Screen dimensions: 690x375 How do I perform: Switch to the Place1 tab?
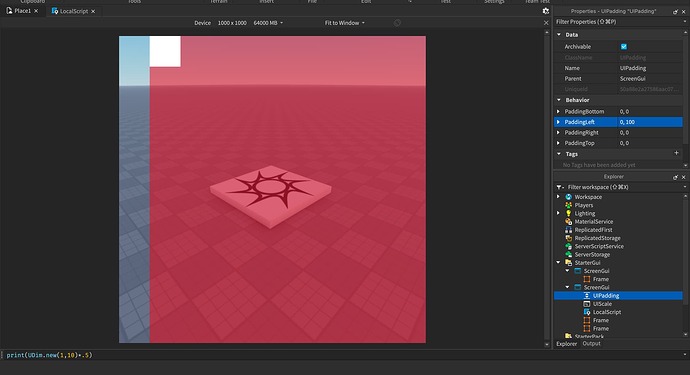pos(22,11)
